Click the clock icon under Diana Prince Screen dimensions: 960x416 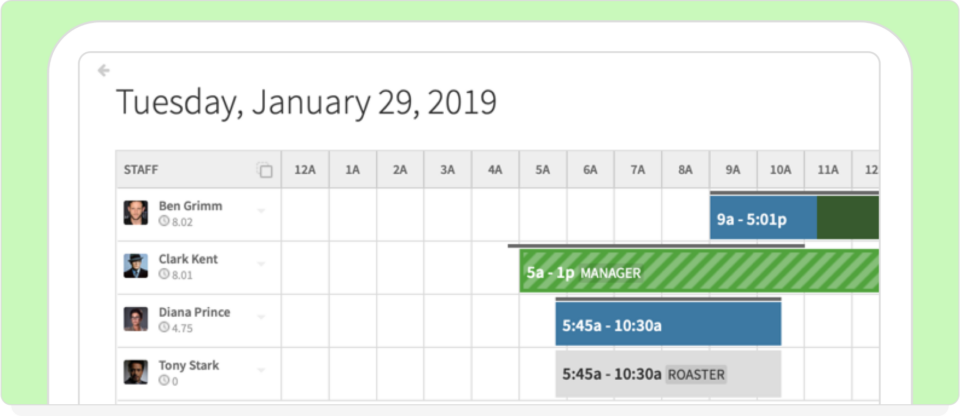164,328
